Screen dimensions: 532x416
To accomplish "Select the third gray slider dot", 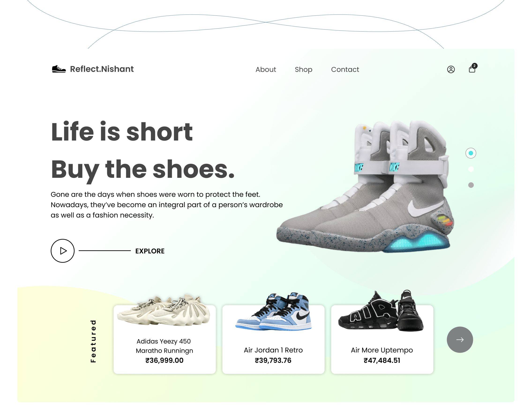I will 471,185.
